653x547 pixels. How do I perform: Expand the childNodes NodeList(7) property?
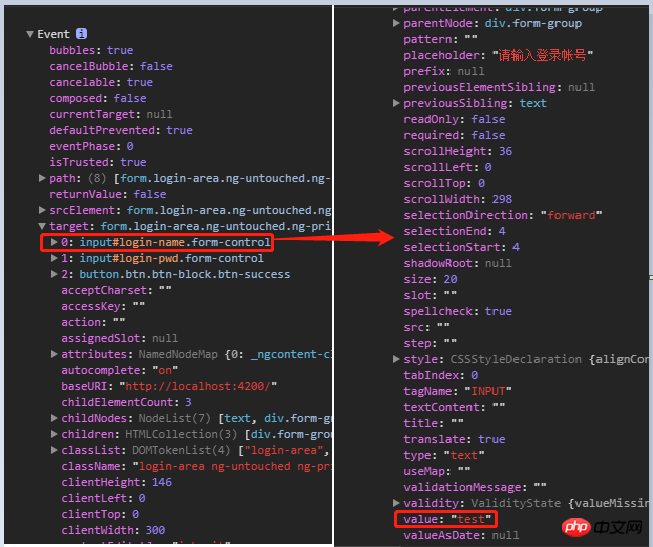point(54,418)
